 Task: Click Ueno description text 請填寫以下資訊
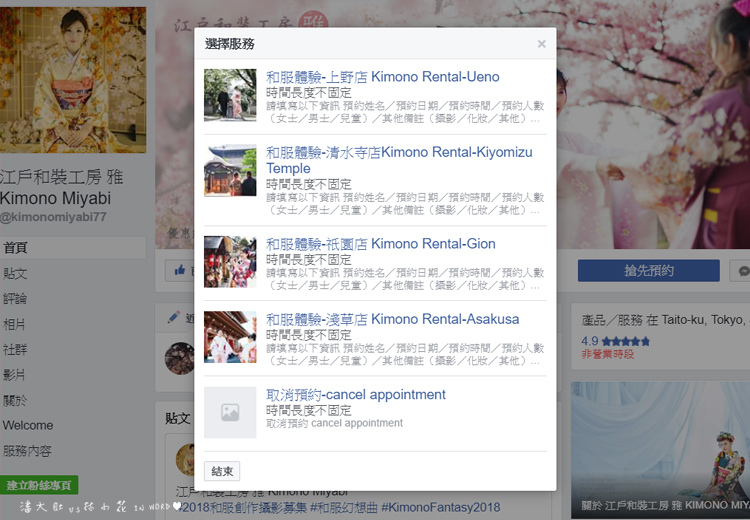pyautogui.click(x=405, y=112)
